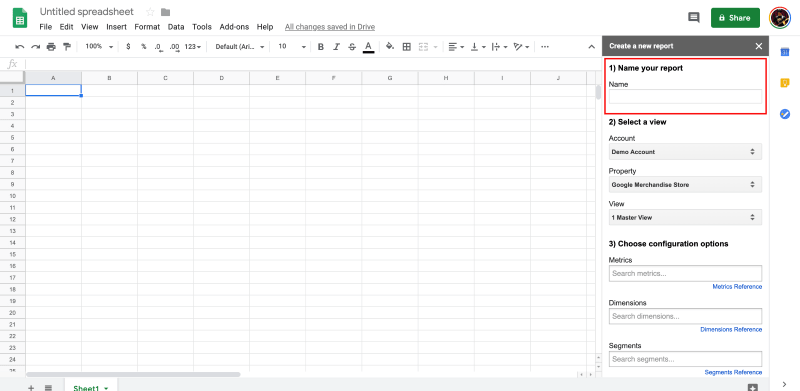Increase decimal places
This screenshot has height=391, width=800.
[x=174, y=47]
